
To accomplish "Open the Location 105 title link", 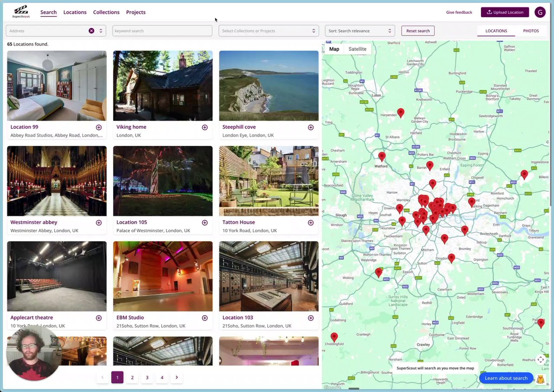I will point(132,222).
